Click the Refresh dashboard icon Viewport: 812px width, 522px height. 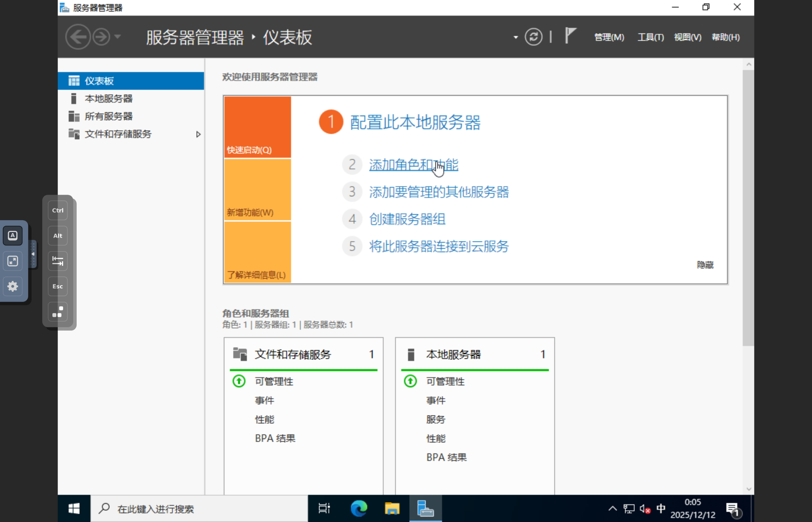point(533,37)
